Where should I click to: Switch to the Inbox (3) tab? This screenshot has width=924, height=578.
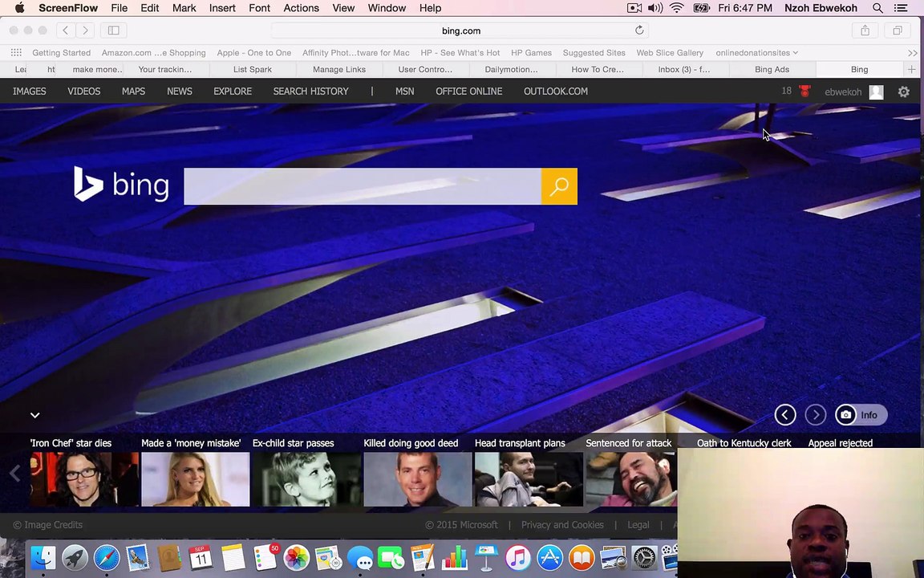(683, 70)
